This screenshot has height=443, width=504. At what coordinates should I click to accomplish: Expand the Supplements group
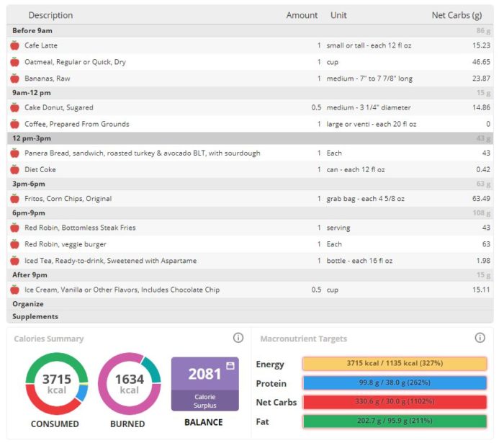(x=250, y=316)
